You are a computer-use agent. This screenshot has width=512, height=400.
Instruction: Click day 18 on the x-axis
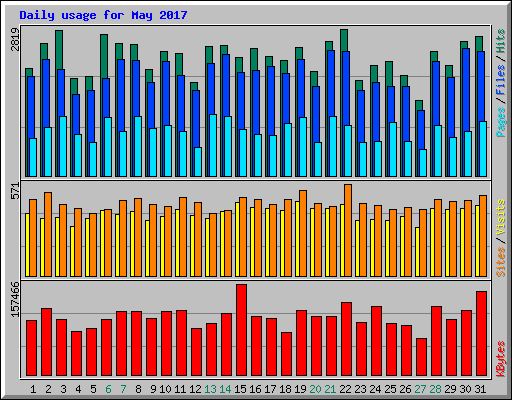click(x=285, y=389)
